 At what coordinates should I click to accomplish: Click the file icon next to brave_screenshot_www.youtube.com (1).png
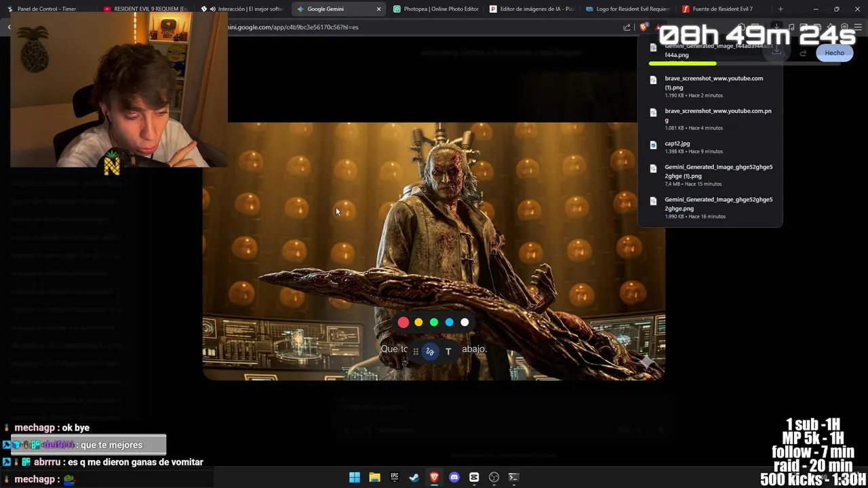click(x=653, y=80)
